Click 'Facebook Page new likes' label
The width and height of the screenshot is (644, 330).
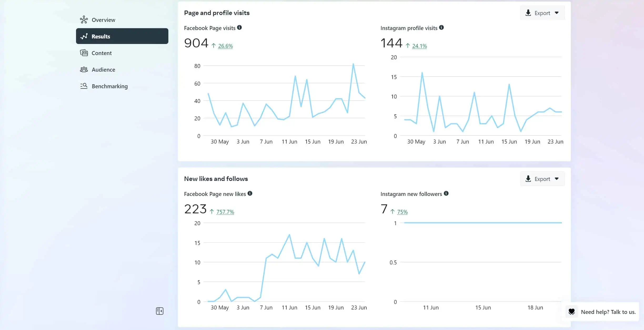point(215,194)
